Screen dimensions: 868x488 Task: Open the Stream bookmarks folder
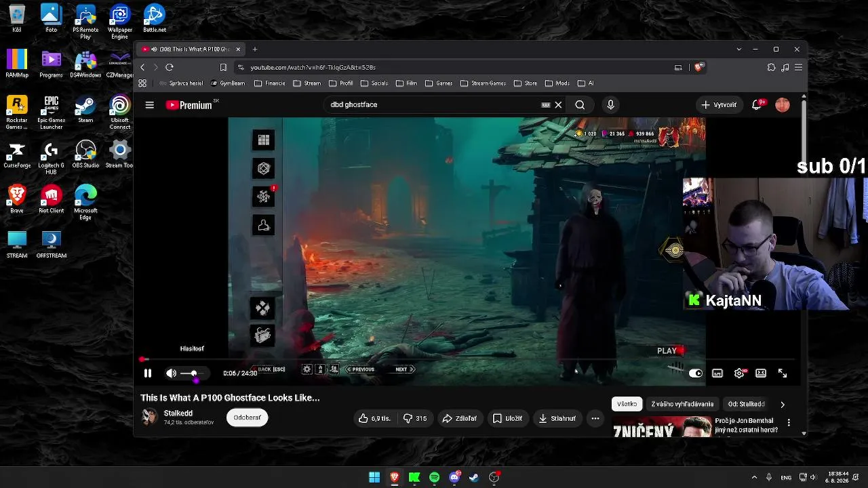(x=307, y=83)
